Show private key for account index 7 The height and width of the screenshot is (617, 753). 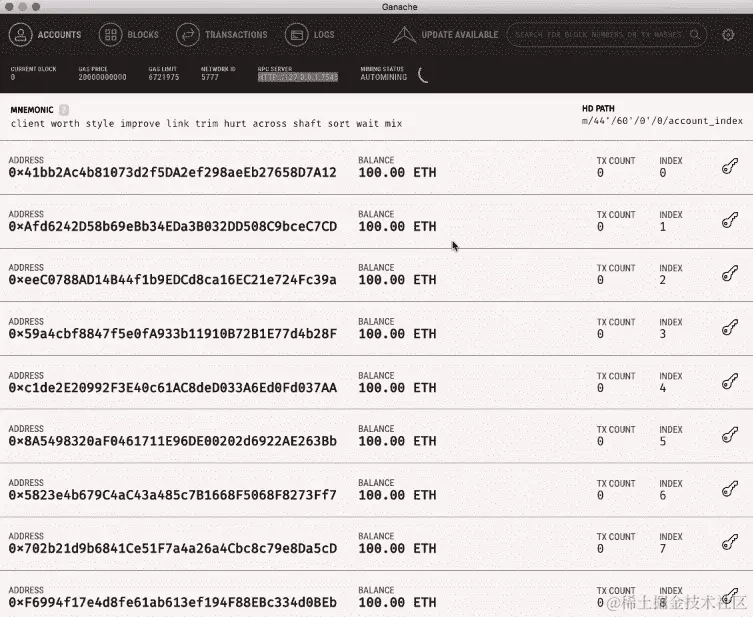point(729,543)
